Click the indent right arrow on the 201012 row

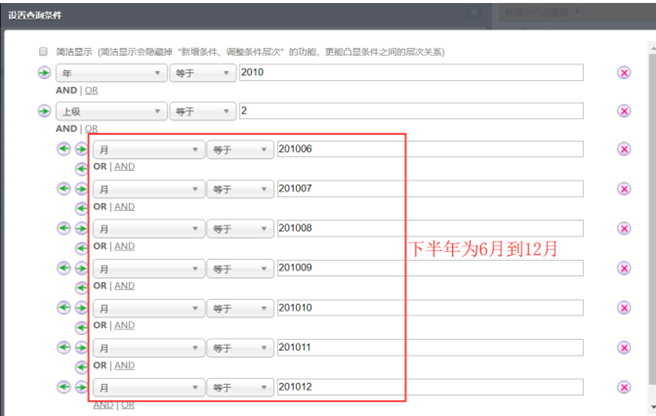pos(81,387)
